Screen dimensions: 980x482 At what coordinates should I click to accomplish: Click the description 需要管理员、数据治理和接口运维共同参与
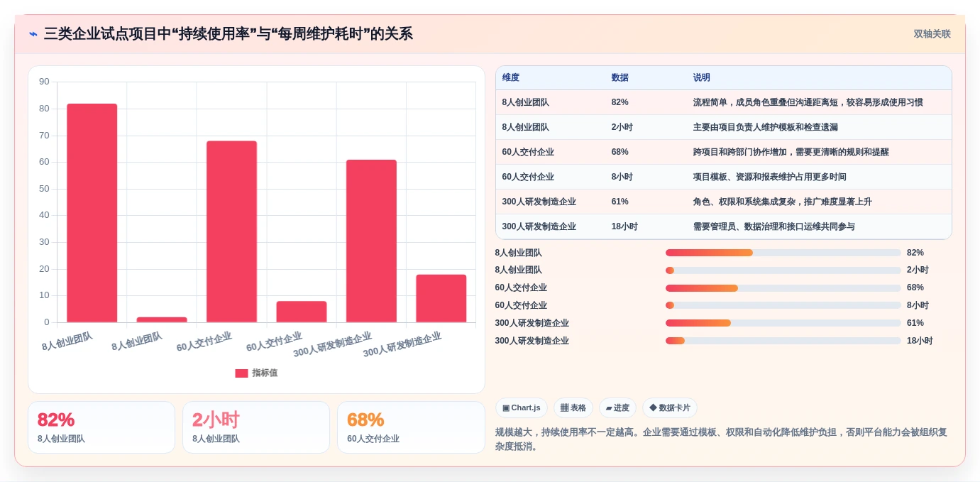pos(774,226)
